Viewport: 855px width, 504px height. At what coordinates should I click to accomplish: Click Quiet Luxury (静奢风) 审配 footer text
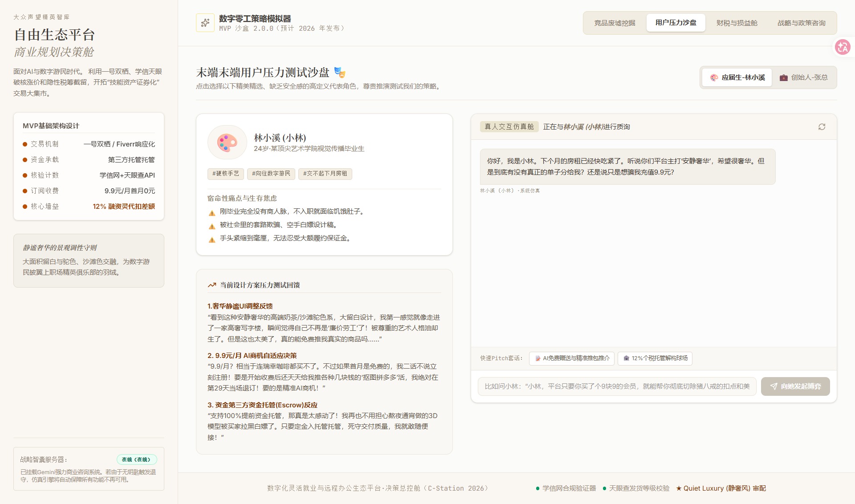tap(725, 488)
